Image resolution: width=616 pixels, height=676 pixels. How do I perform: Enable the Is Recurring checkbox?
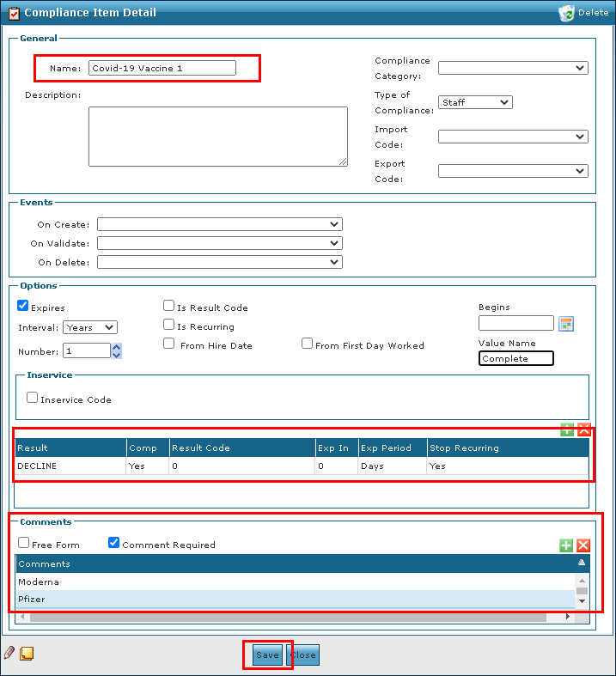tap(169, 326)
